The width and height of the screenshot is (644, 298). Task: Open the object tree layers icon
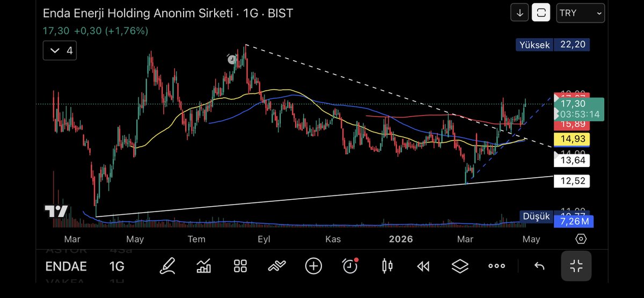click(460, 266)
